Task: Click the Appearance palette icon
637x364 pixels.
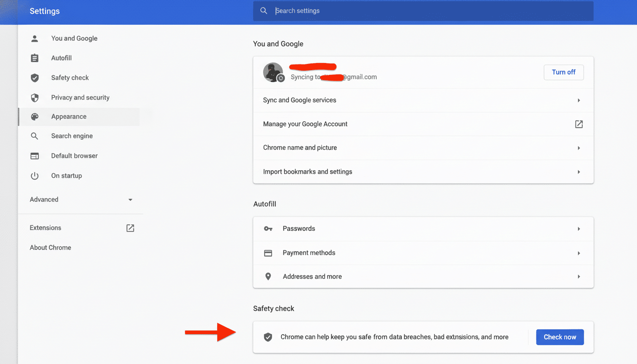Action: (35, 116)
